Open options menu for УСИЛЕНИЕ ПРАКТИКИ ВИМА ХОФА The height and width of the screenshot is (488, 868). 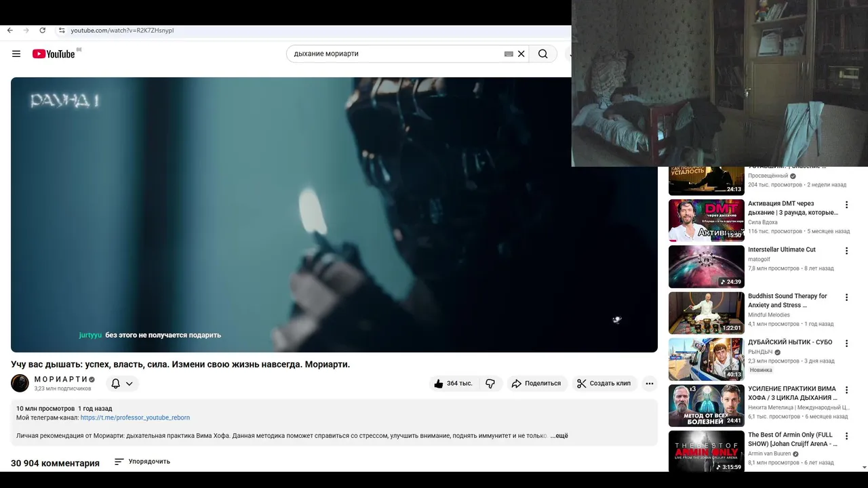coord(846,390)
